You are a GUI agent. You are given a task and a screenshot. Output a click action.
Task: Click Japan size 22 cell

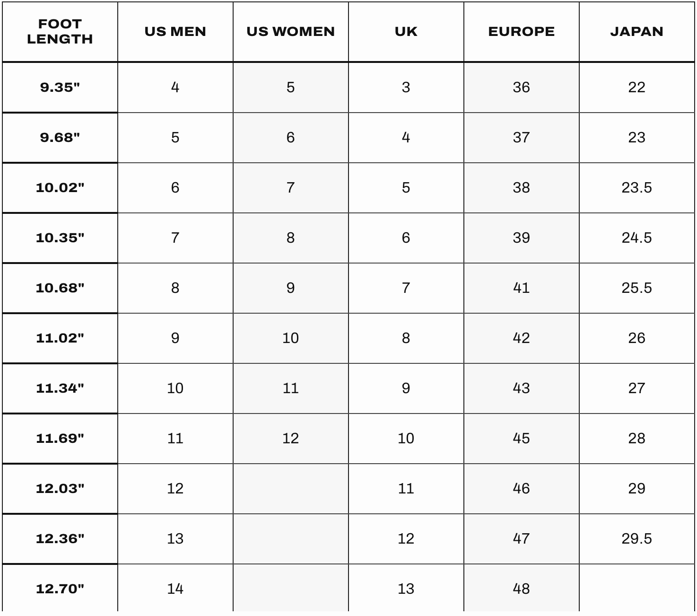[x=637, y=88]
